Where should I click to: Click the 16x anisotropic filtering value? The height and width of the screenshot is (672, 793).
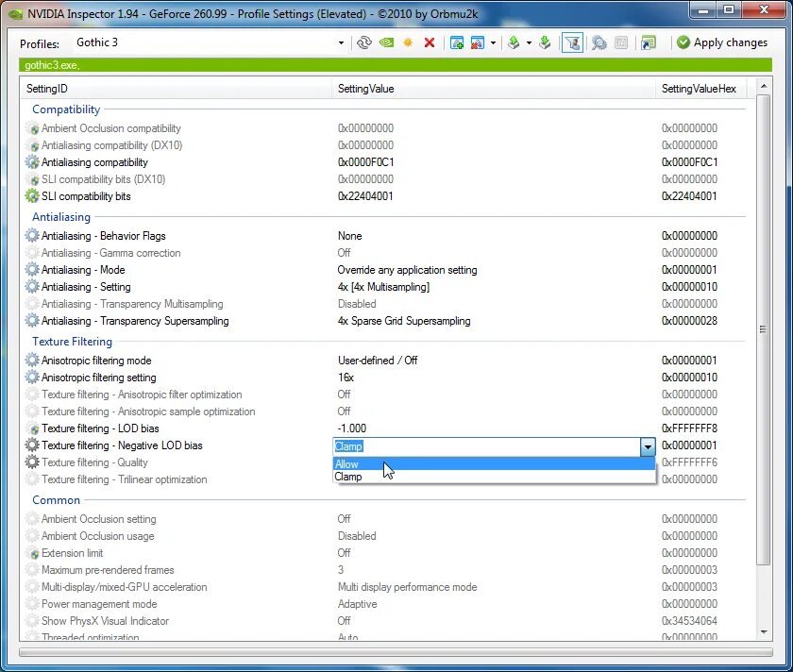pyautogui.click(x=346, y=378)
